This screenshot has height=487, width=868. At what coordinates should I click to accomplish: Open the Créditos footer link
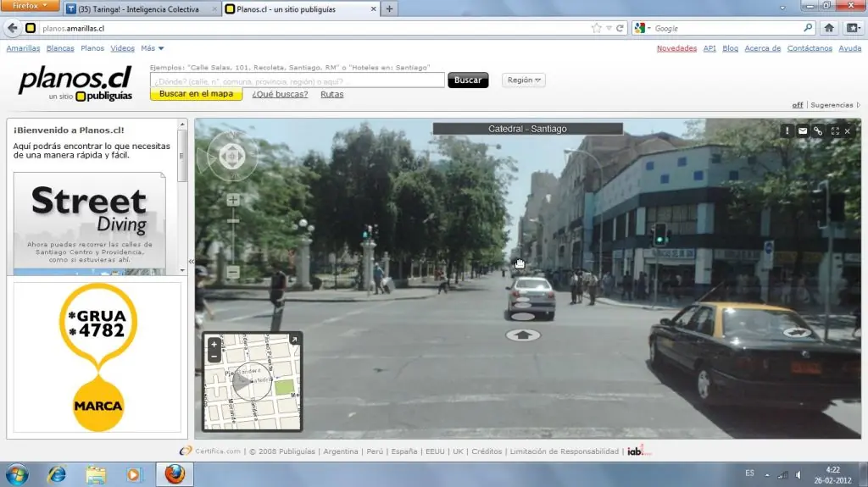click(x=487, y=451)
